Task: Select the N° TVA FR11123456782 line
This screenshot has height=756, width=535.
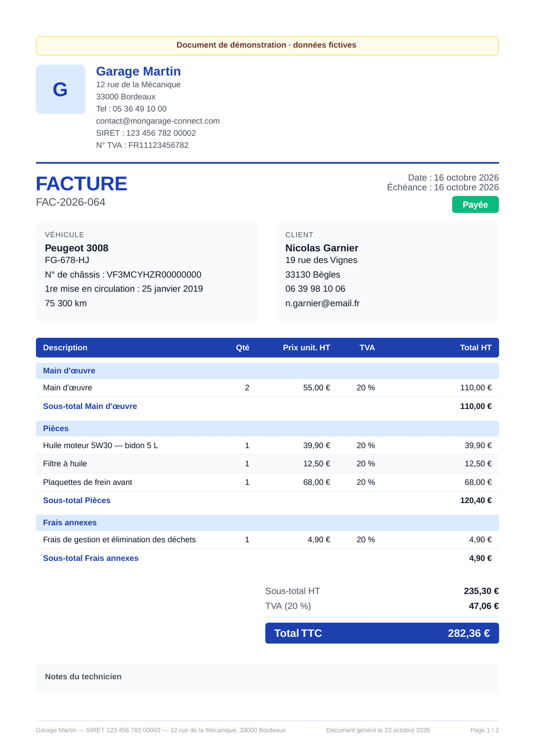Action: 142,145
